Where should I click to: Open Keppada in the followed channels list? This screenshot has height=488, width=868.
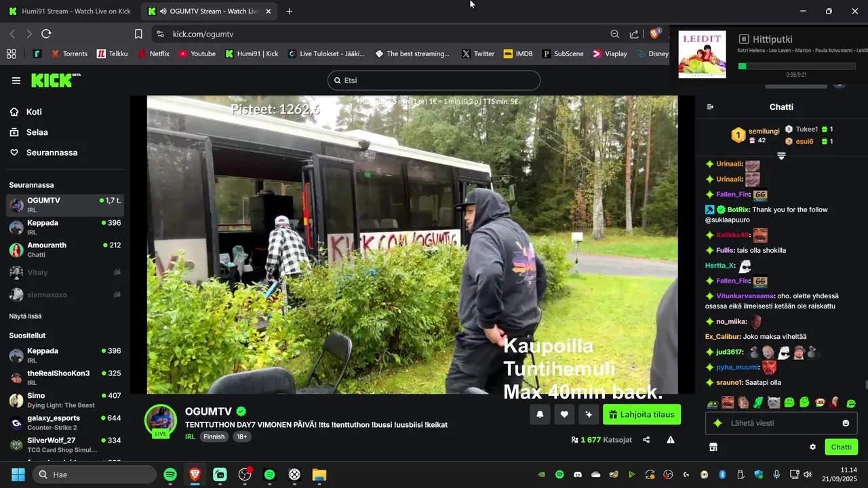[65, 226]
